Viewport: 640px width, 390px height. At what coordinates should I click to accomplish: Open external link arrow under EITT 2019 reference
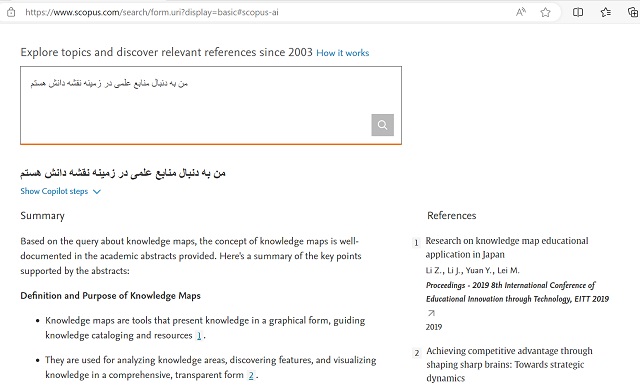(431, 313)
